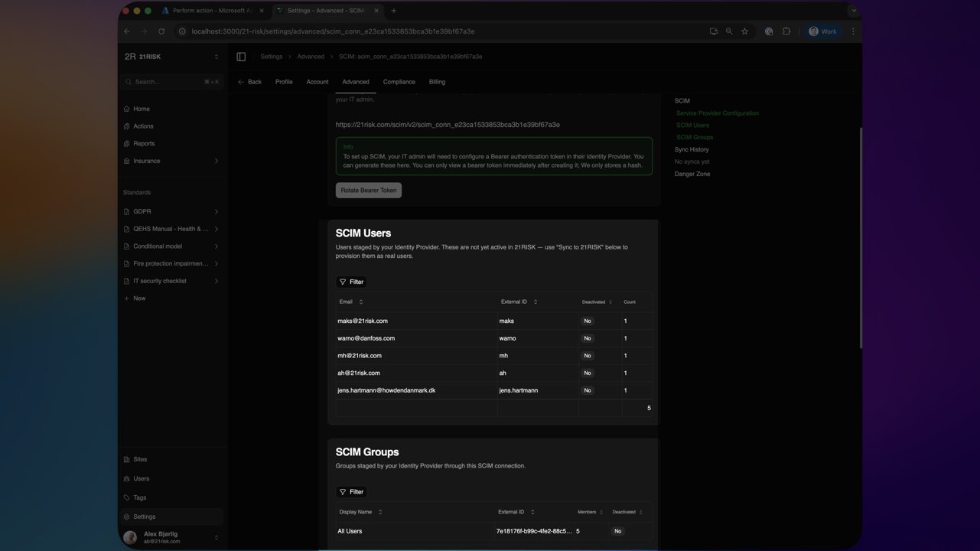Open Filter for SCIM Groups table

(351, 492)
